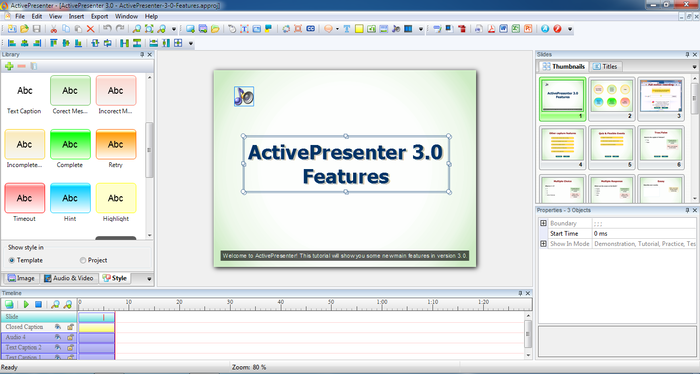Viewport: 700px width, 374px height.
Task: Add library item with green plus icon
Action: (9, 66)
